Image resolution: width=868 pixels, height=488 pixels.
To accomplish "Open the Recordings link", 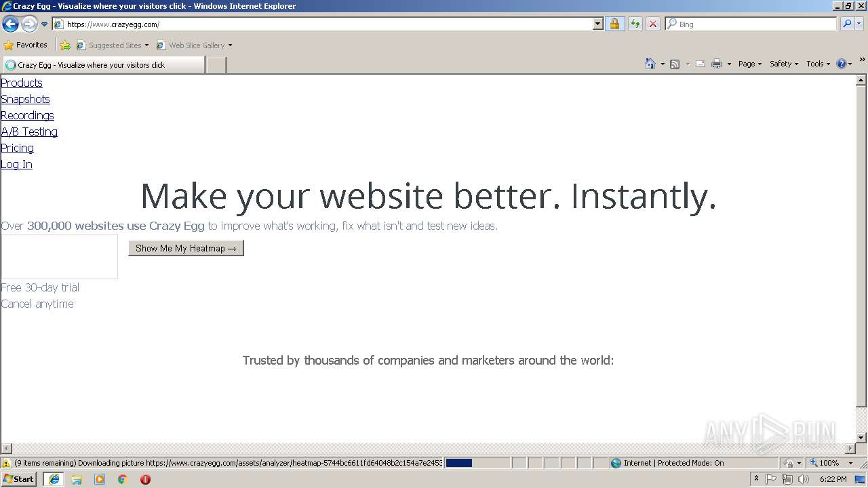I will (x=27, y=115).
